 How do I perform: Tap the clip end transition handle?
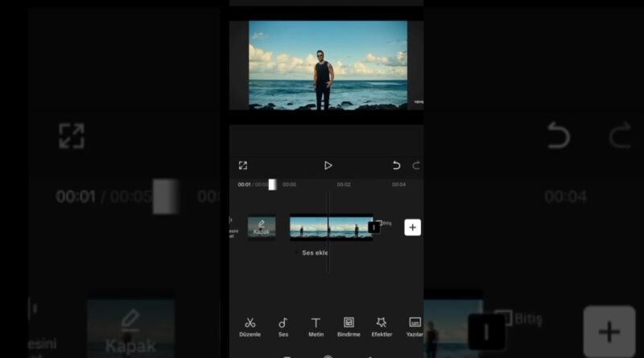374,228
